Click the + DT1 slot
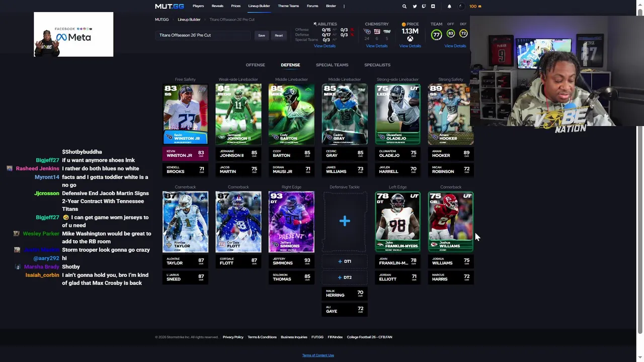644x362 pixels. coord(345,261)
